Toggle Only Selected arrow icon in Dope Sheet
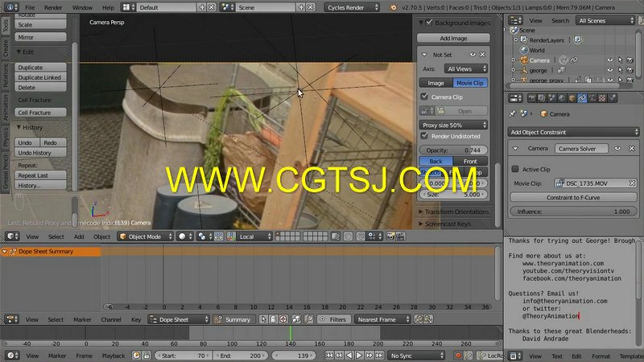Viewport: 644px width, 362px height. coord(263,319)
